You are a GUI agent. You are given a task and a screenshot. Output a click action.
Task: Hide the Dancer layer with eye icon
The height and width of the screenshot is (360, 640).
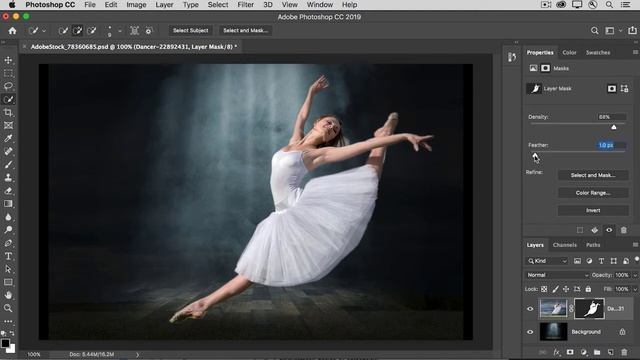530,309
